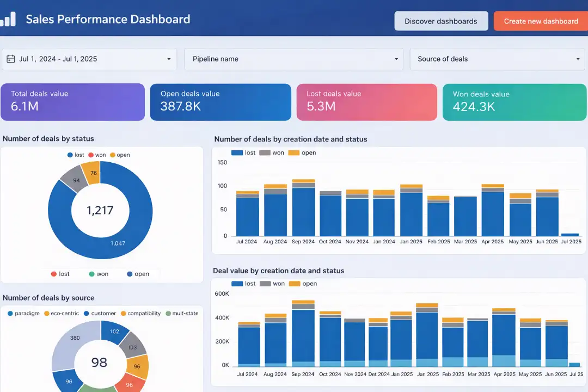Viewport: 588px width, 392px height.
Task: Click the customer legend dot
Action: click(x=86, y=313)
